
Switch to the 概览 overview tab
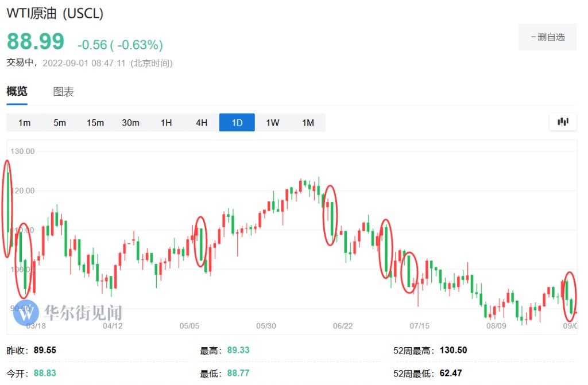coord(17,92)
